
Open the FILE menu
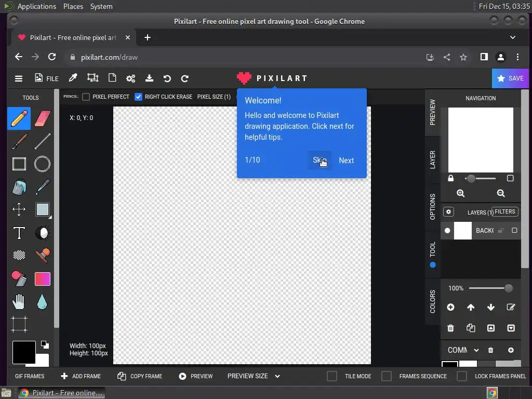pyautogui.click(x=46, y=78)
